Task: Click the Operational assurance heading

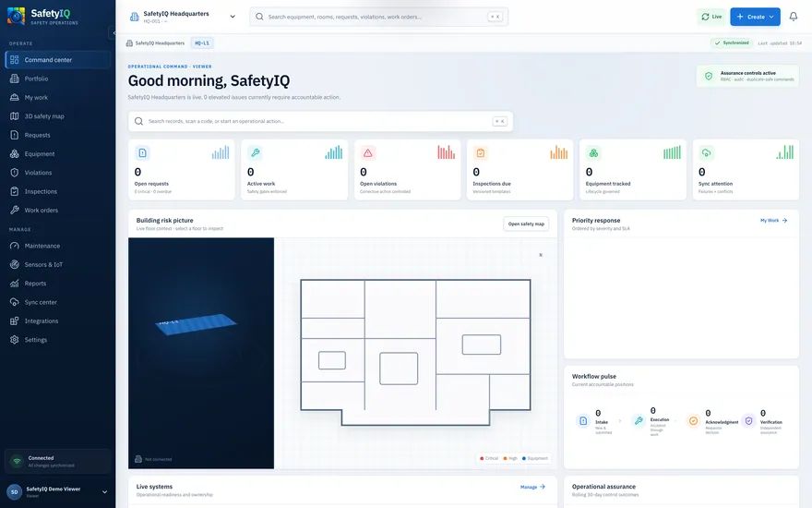Action: pyautogui.click(x=603, y=487)
